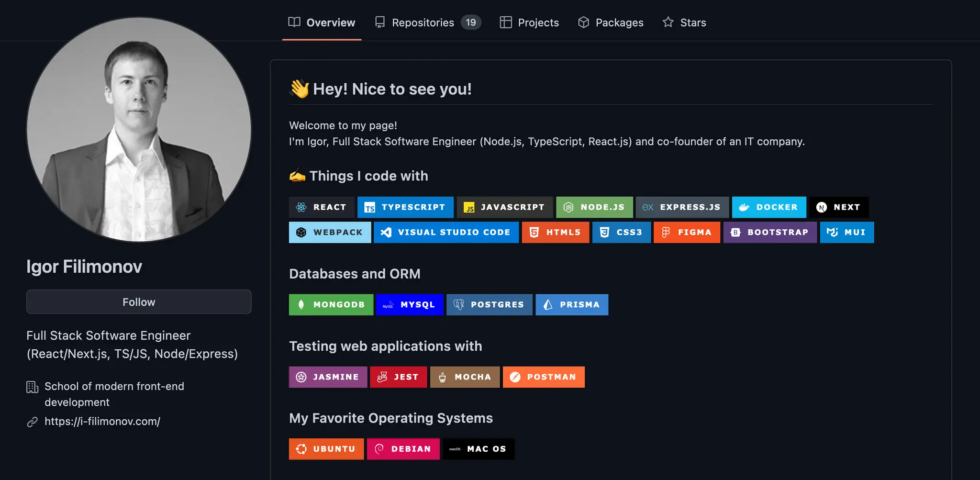Click the Express.js badge

[x=682, y=207]
